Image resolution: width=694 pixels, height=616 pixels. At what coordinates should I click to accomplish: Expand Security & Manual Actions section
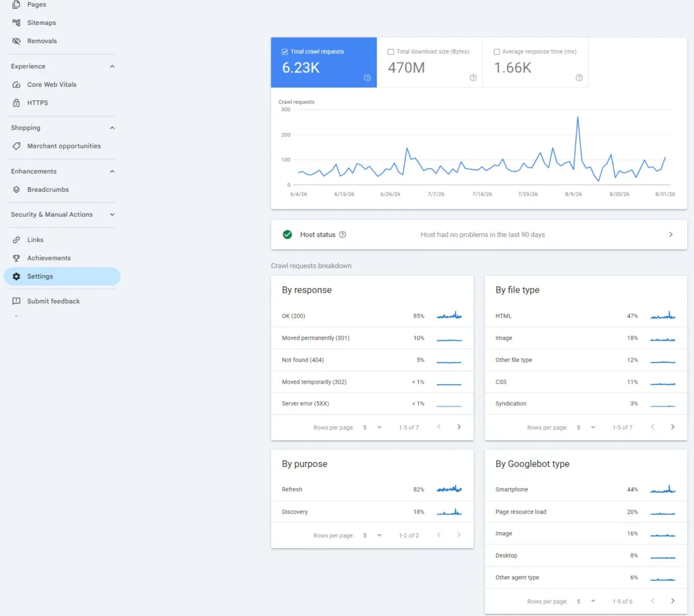coord(112,215)
